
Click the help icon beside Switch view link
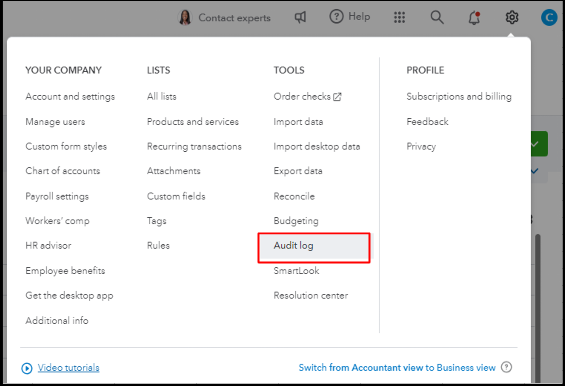(x=506, y=367)
